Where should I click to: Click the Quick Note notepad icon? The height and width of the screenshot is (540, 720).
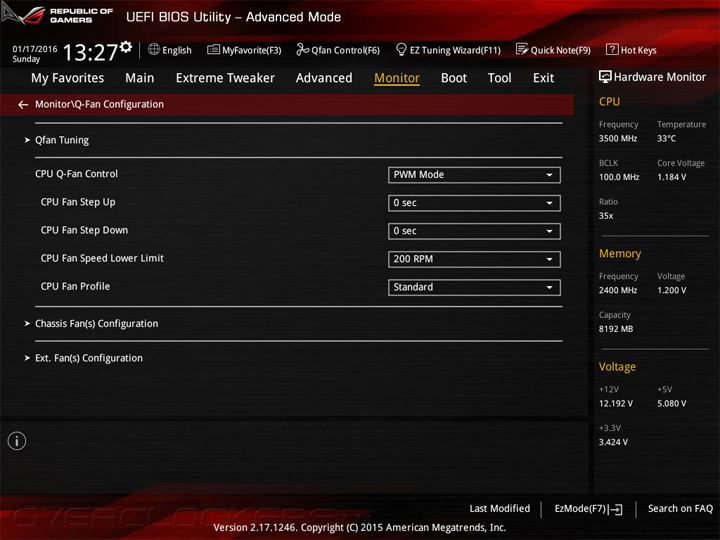(522, 49)
